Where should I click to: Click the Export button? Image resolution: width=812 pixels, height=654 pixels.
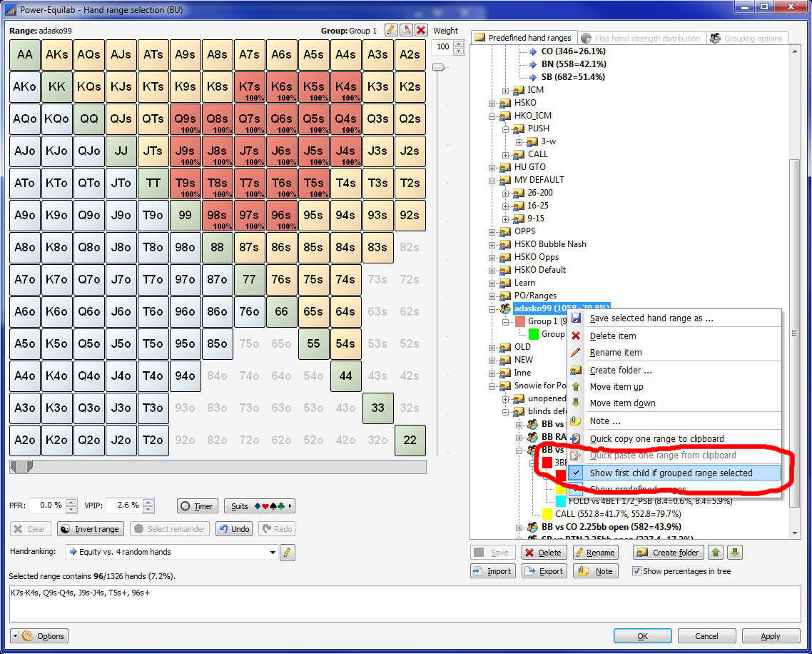pyautogui.click(x=544, y=571)
